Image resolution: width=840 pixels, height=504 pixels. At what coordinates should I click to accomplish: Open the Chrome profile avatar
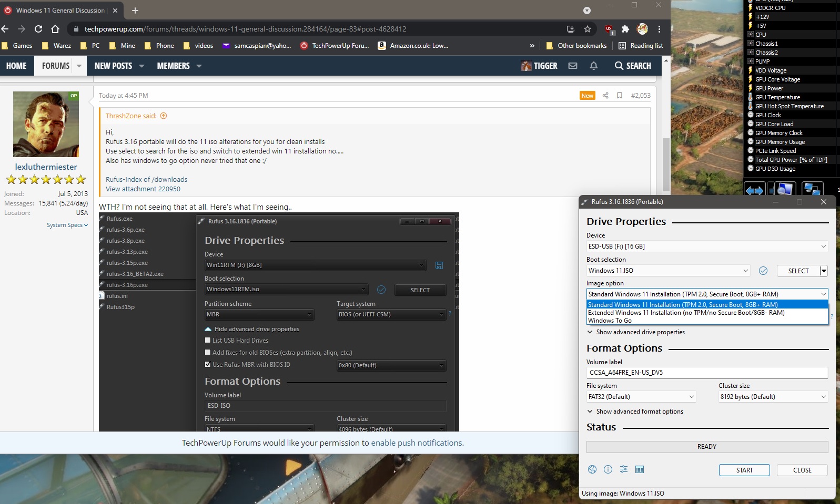click(x=642, y=29)
